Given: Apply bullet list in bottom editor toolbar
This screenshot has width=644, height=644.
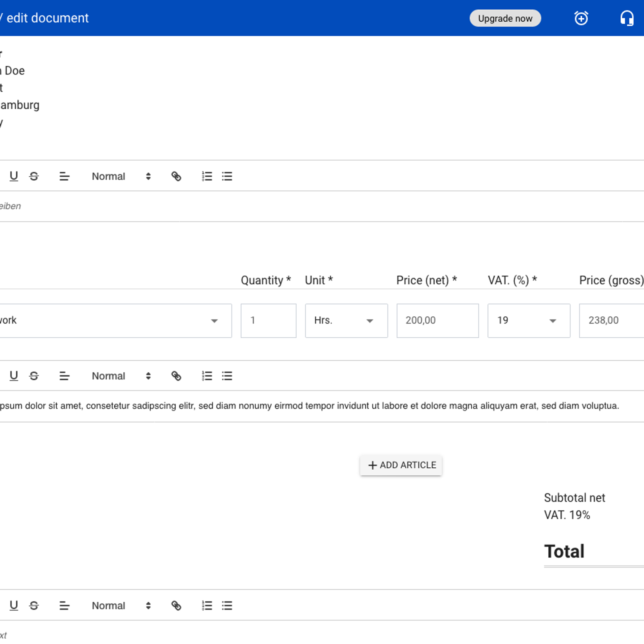Looking at the screenshot, I should (x=227, y=606).
